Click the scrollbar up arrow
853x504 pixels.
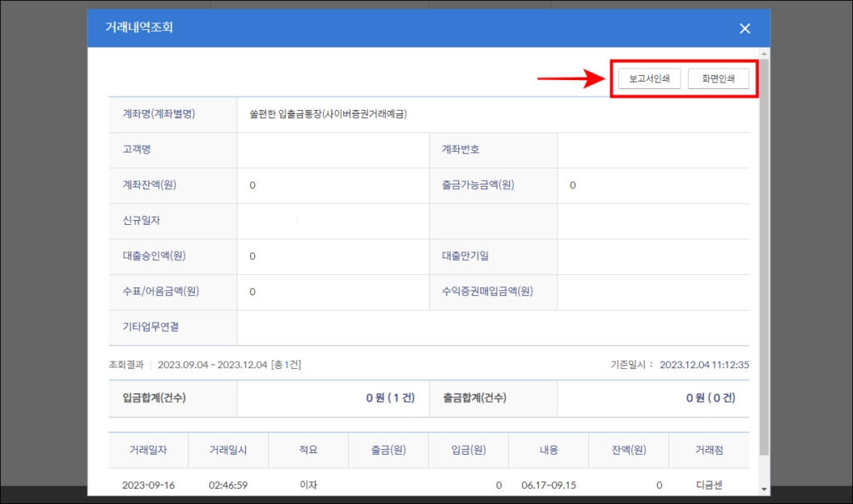pos(765,53)
